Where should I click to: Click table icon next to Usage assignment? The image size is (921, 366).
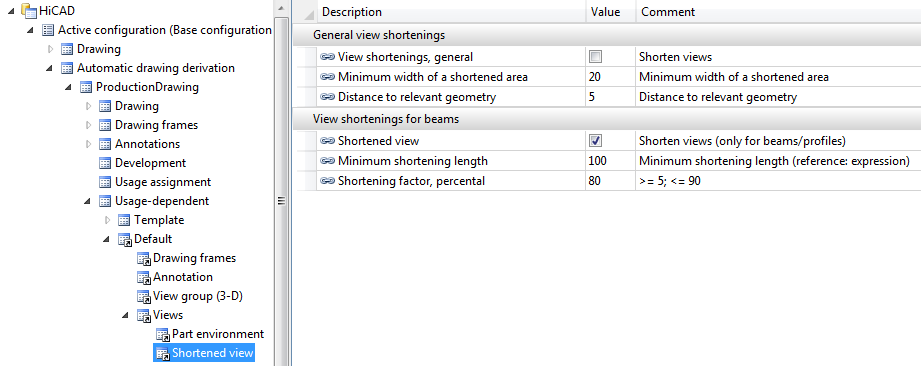[105, 182]
